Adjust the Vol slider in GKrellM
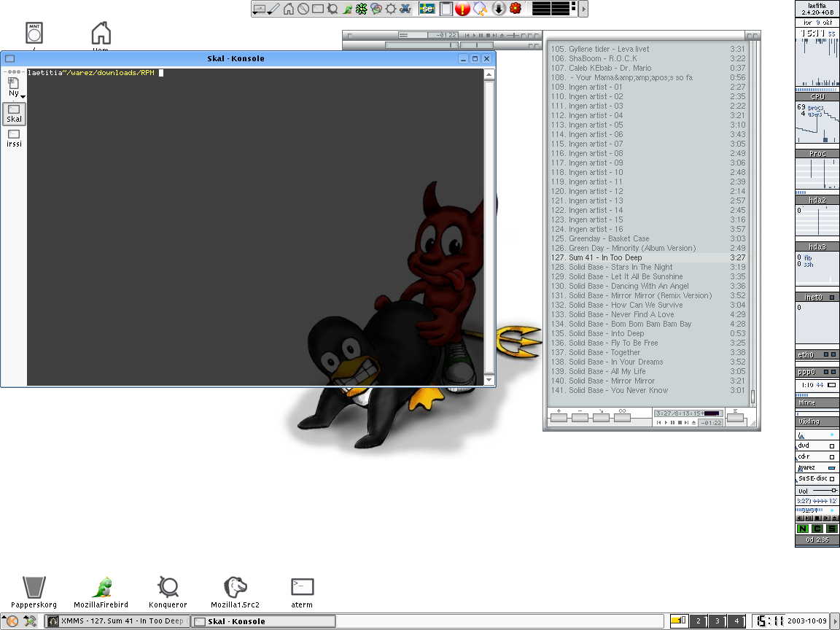The width and height of the screenshot is (840, 630). click(825, 490)
